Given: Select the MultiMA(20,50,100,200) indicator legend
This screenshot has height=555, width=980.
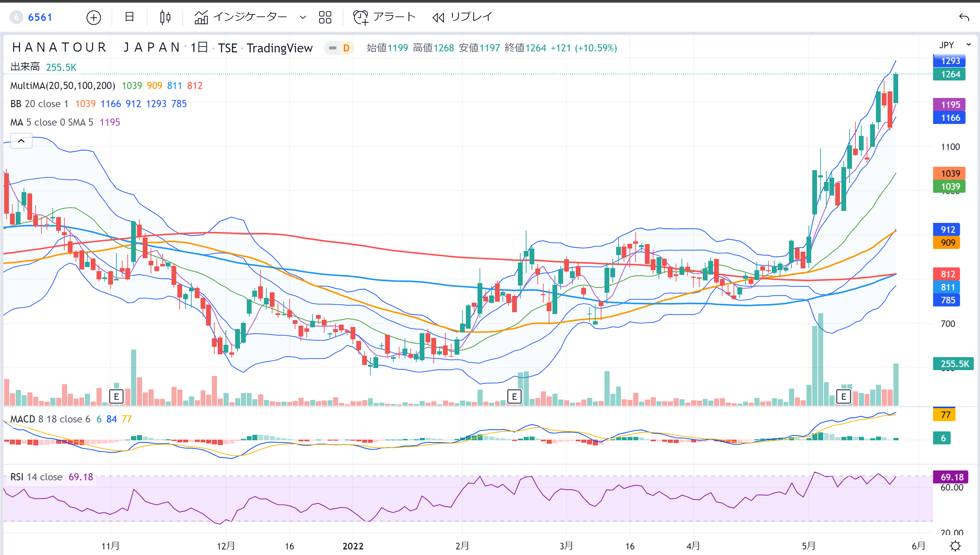Looking at the screenshot, I should pos(63,85).
